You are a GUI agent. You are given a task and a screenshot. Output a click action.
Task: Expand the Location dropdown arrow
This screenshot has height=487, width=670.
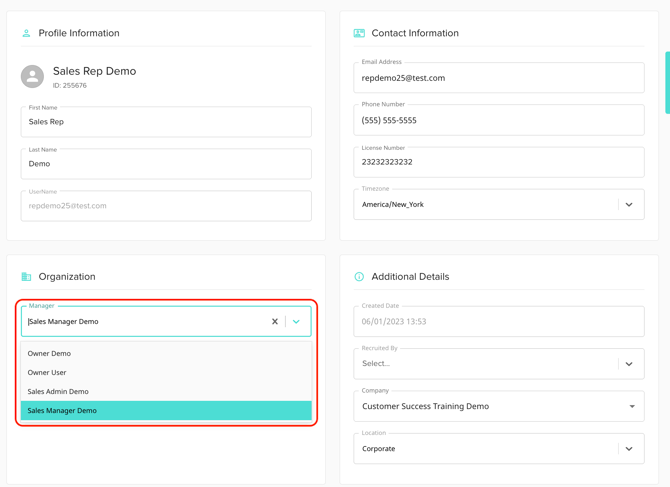click(x=629, y=449)
